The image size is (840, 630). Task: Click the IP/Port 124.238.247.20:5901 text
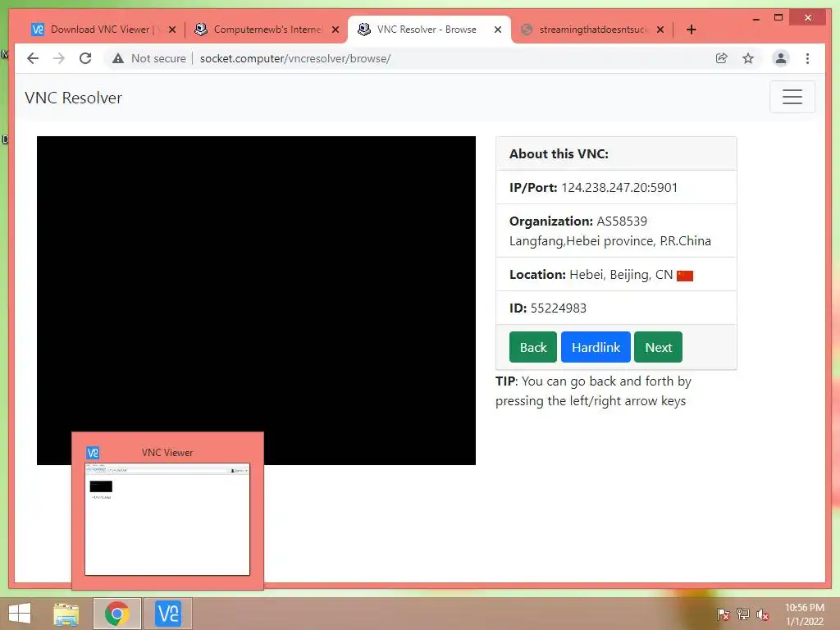pyautogui.click(x=593, y=188)
